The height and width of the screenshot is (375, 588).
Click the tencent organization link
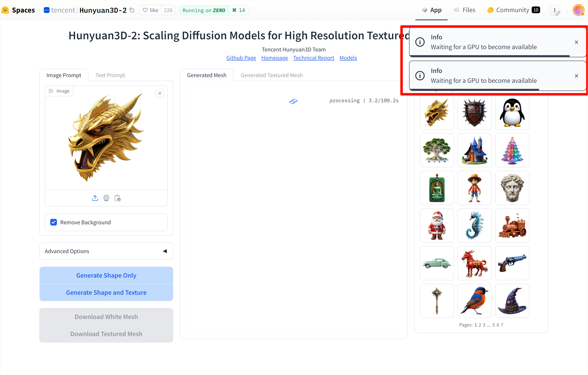pyautogui.click(x=63, y=10)
